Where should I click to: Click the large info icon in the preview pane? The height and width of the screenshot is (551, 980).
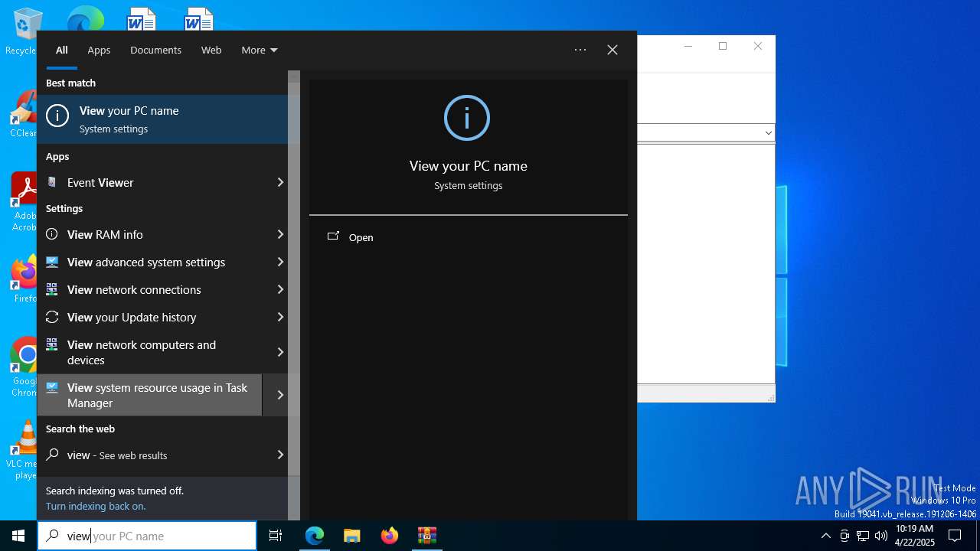click(x=467, y=118)
